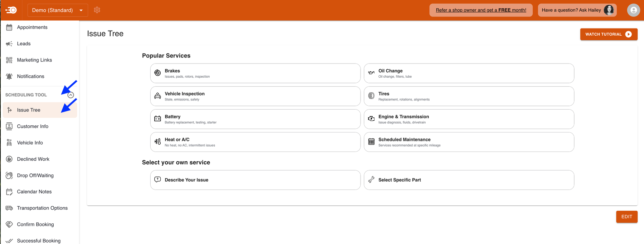The width and height of the screenshot is (644, 244).
Task: Click the Declined Work icon
Action: (x=9, y=159)
